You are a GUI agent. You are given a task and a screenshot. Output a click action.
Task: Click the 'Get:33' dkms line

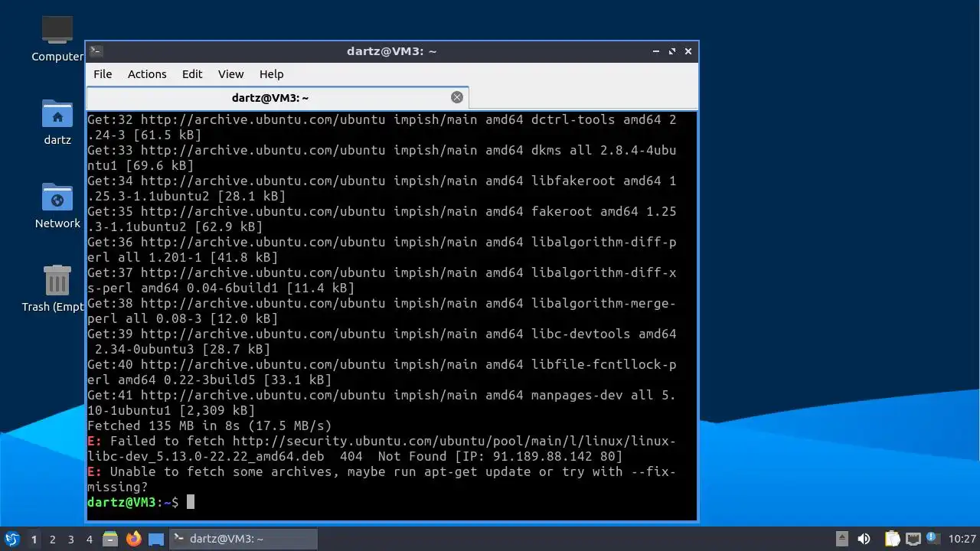382,158
